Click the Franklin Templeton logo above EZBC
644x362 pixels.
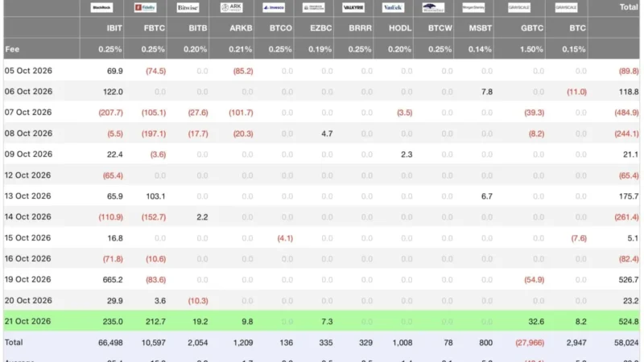click(x=313, y=7)
